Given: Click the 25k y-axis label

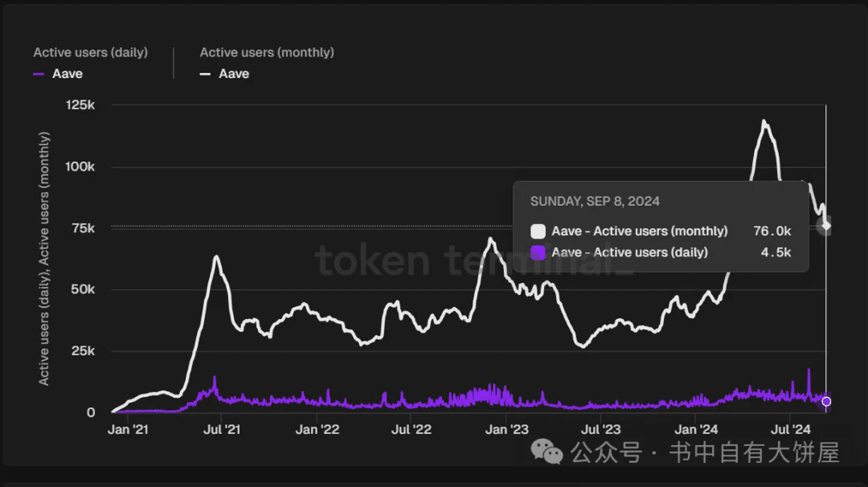Looking at the screenshot, I should pyautogui.click(x=83, y=351).
